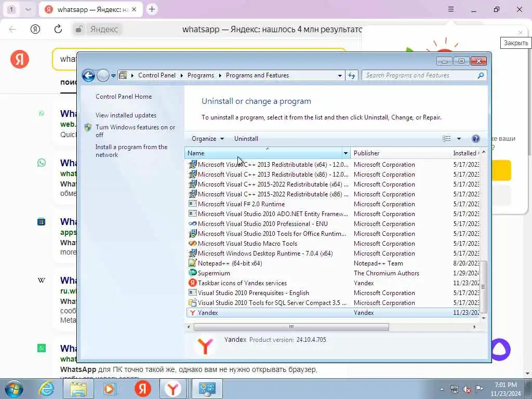The height and width of the screenshot is (399, 532).
Task: Open the Name column filter dropdown
Action: point(345,153)
